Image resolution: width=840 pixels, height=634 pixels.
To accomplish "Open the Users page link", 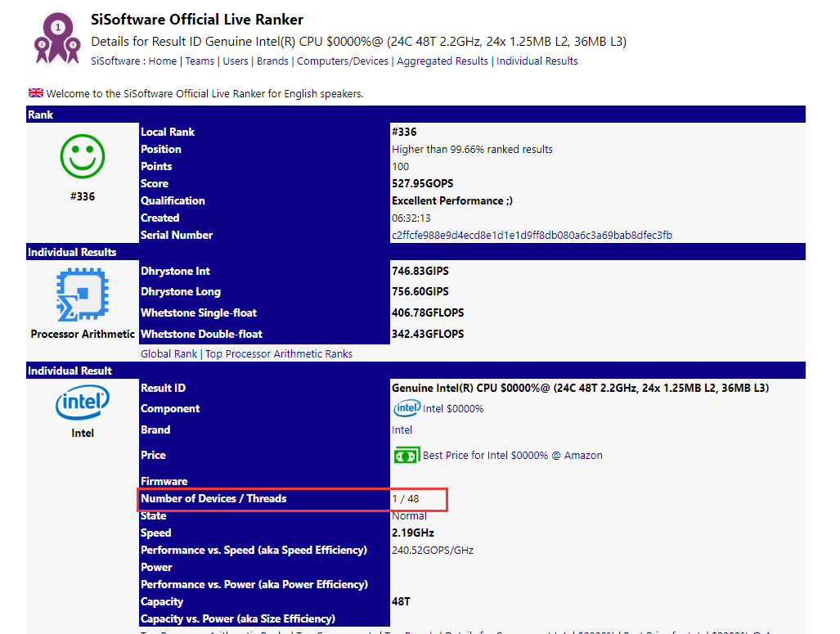I will tap(236, 61).
